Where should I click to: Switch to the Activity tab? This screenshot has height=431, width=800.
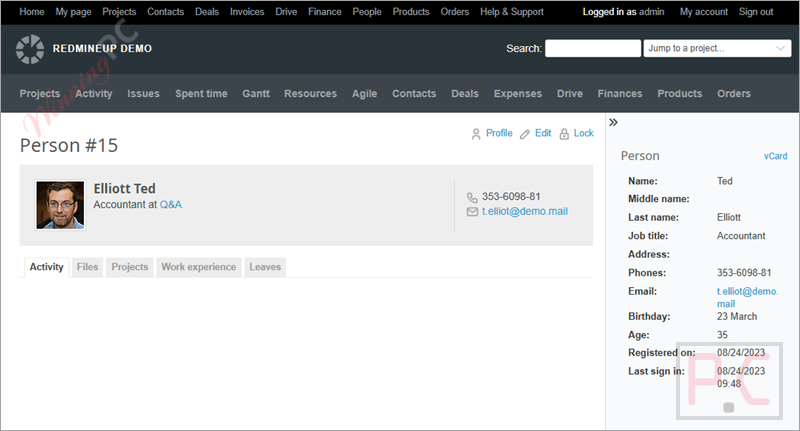pyautogui.click(x=46, y=267)
